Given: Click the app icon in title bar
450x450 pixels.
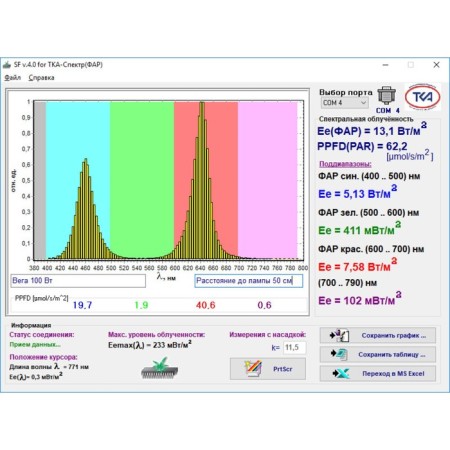Looking at the screenshot, I should tap(7, 65).
